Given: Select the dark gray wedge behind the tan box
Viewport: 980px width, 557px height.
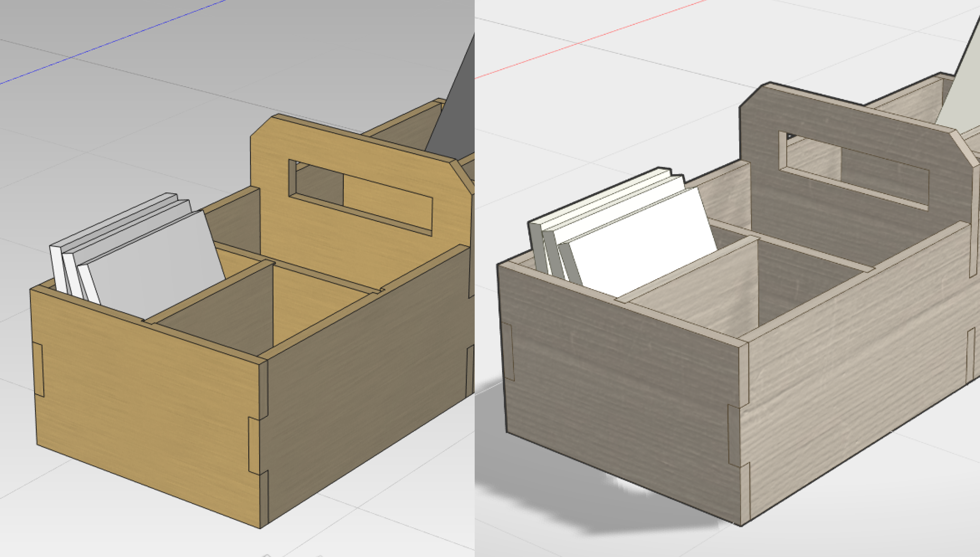Looking at the screenshot, I should coord(455,111).
